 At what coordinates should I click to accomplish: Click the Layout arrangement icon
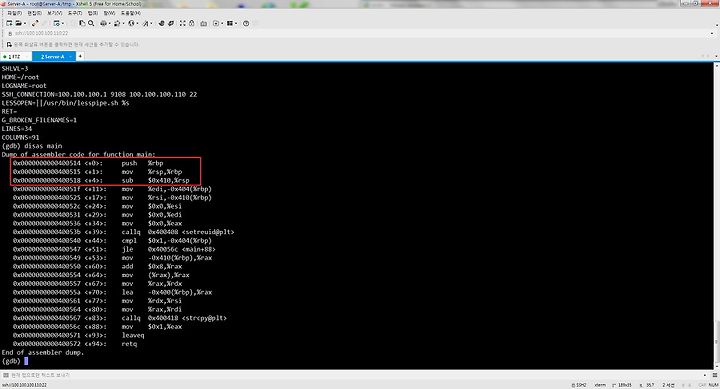click(x=230, y=23)
